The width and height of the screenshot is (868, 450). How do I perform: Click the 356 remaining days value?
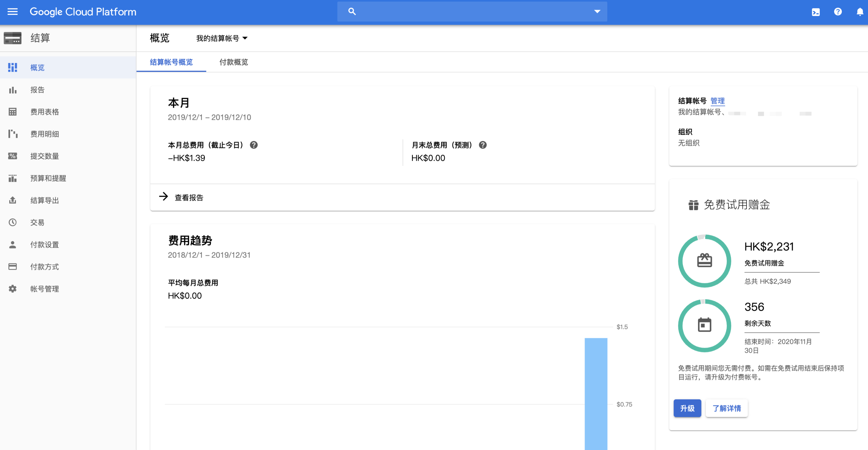pyautogui.click(x=754, y=307)
